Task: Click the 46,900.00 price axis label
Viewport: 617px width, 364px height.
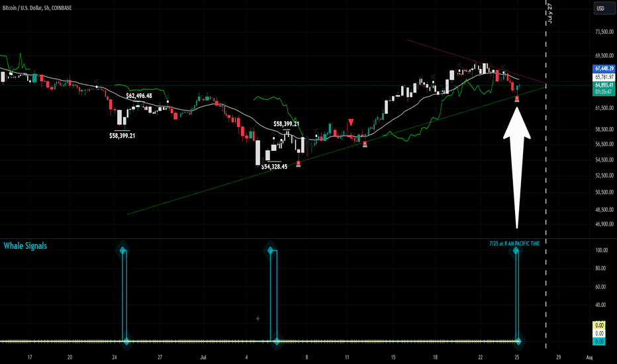Action: [x=604, y=224]
